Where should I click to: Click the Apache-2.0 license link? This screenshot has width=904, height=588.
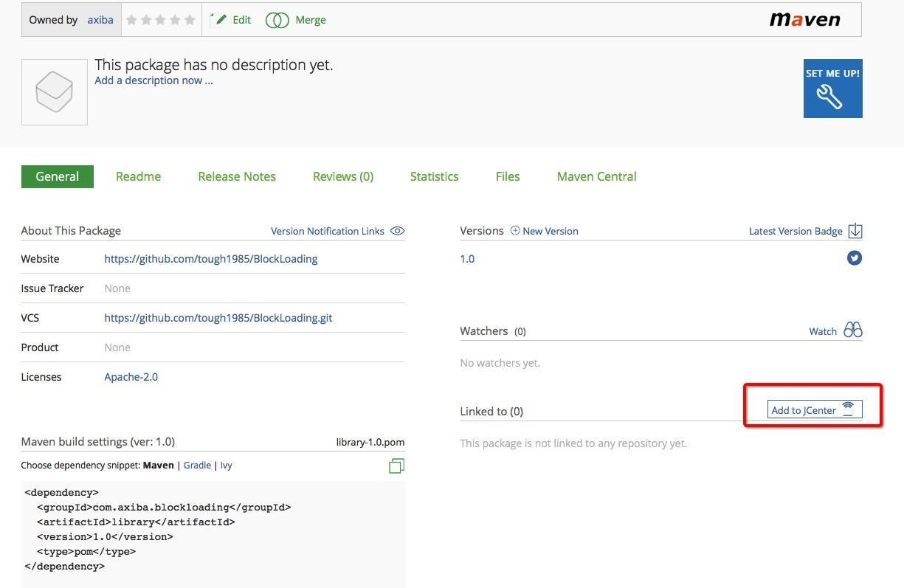131,377
